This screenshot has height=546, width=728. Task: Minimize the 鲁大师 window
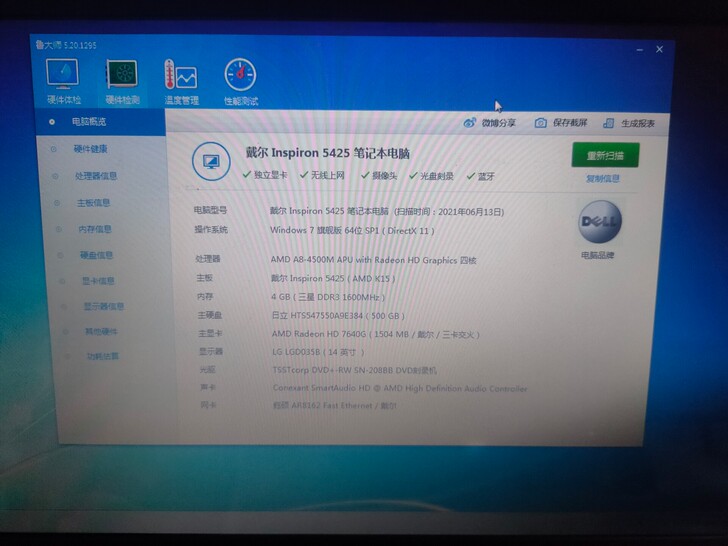point(640,50)
